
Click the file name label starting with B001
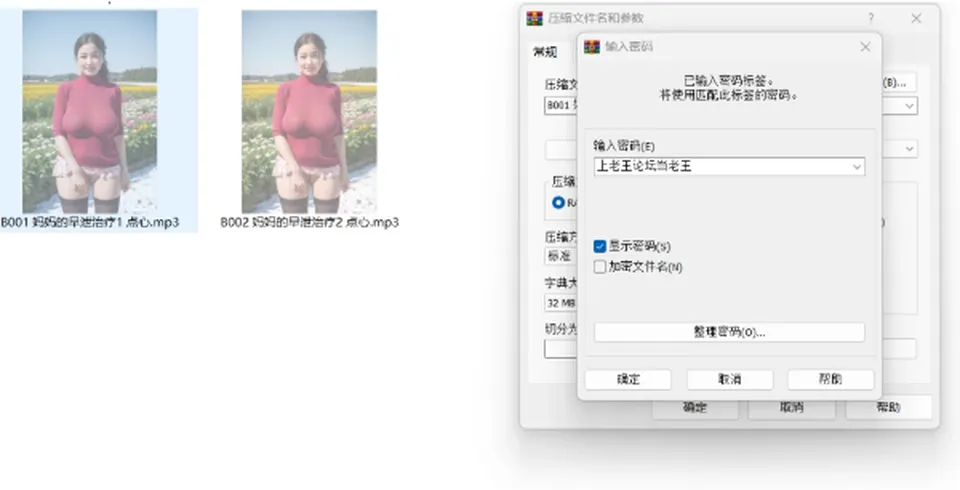(89, 222)
